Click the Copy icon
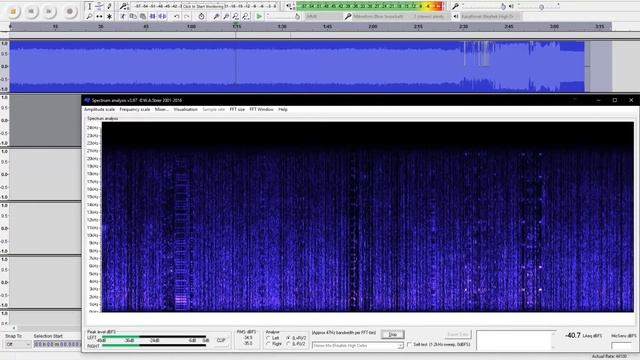The height and width of the screenshot is (360, 640). click(x=133, y=16)
